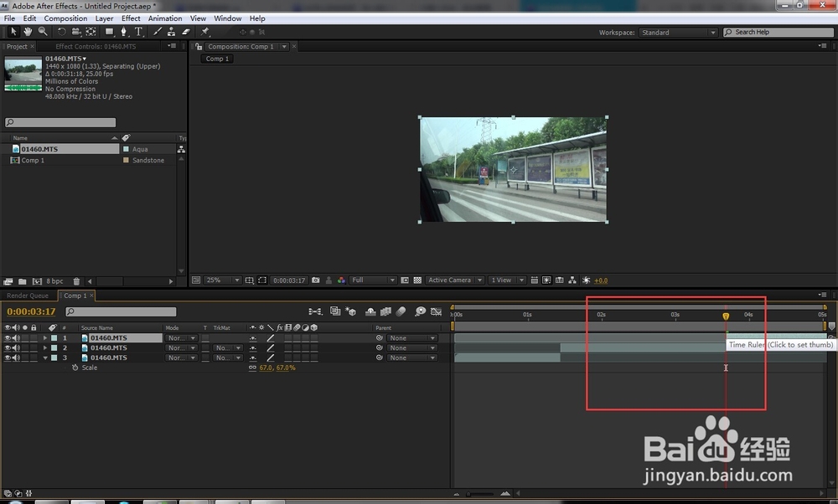
Task: Toggle the Scale constrain proportions link
Action: coord(252,368)
